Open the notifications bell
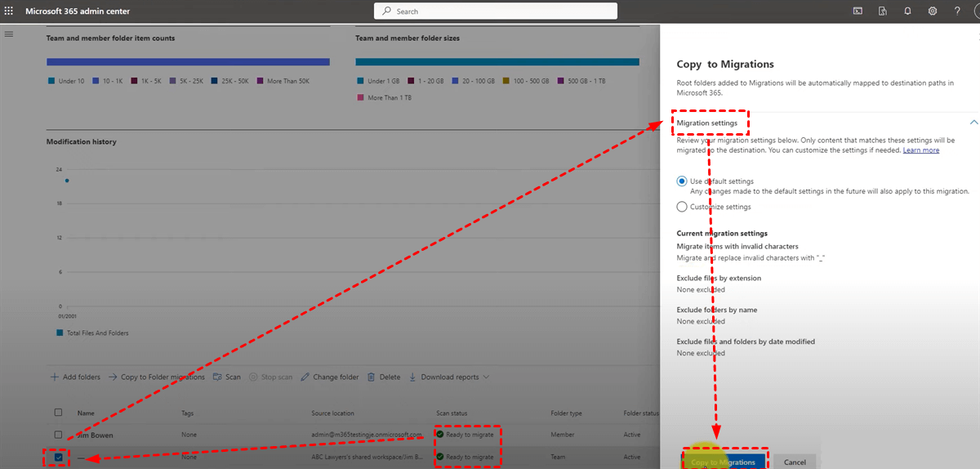This screenshot has width=980, height=469. click(x=907, y=11)
